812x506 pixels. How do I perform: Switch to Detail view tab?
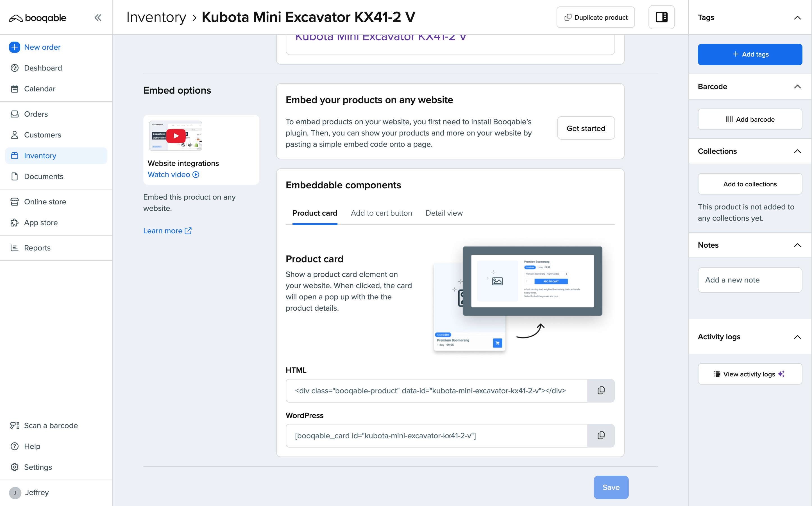point(444,213)
